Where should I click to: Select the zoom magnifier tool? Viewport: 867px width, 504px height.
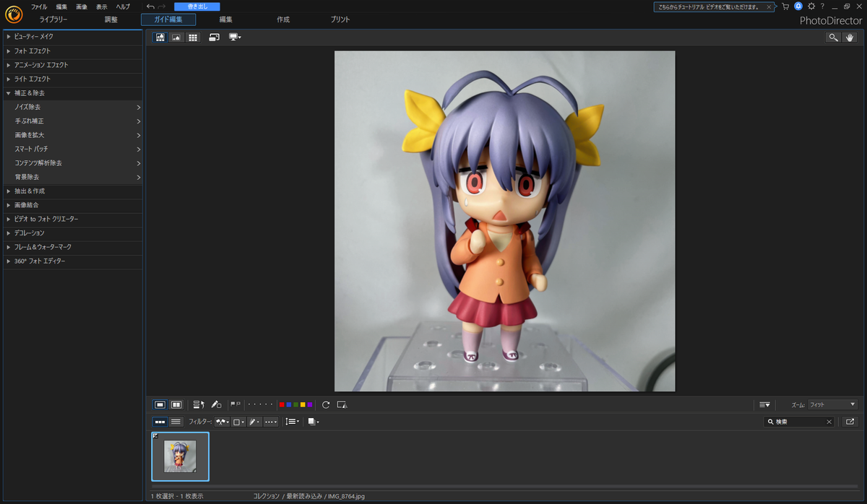[x=834, y=38]
